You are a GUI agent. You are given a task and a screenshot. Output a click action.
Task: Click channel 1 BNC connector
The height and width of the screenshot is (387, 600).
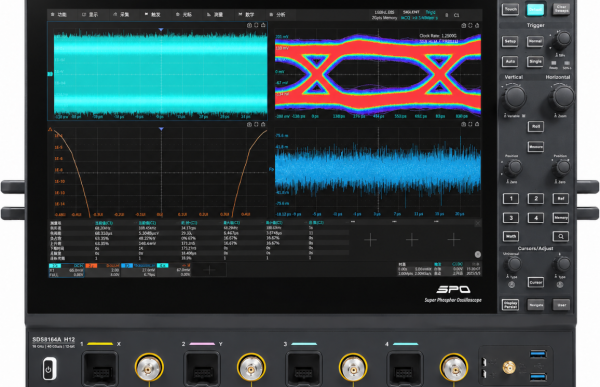point(149,367)
